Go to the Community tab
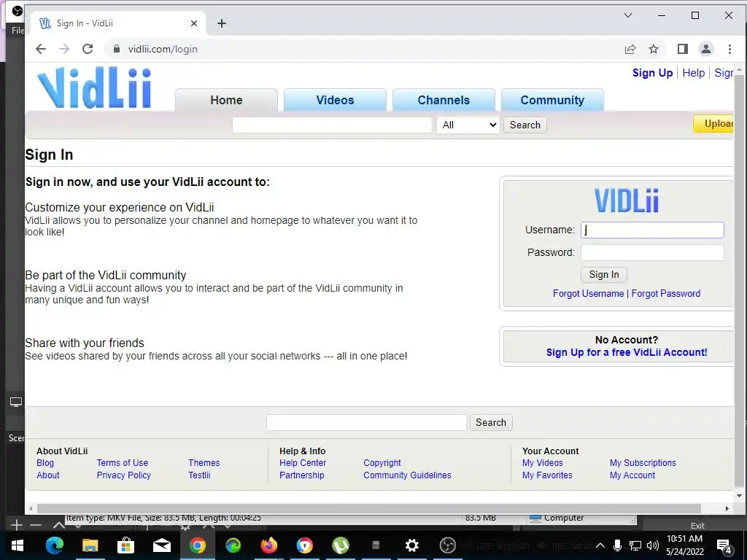Image resolution: width=747 pixels, height=560 pixels. click(552, 100)
